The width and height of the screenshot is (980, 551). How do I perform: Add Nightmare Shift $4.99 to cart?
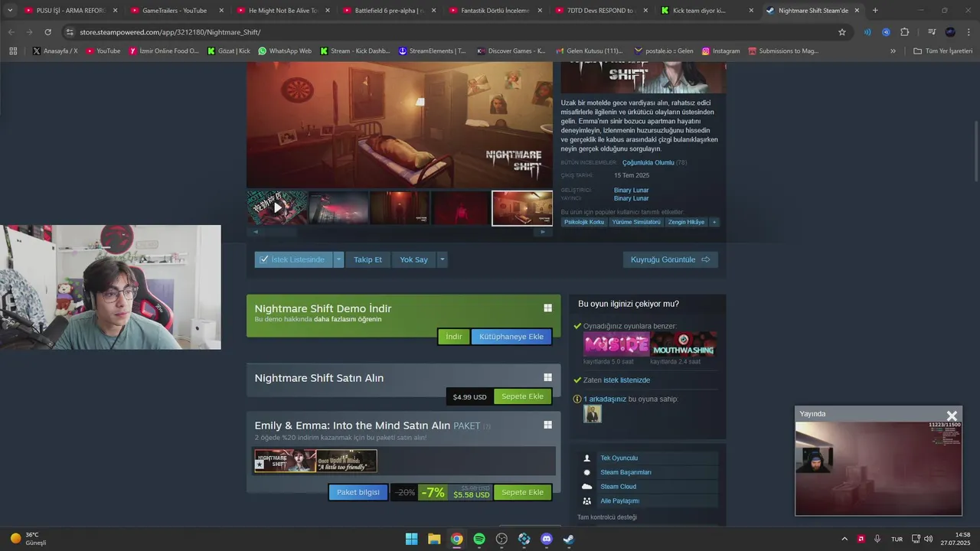click(522, 396)
